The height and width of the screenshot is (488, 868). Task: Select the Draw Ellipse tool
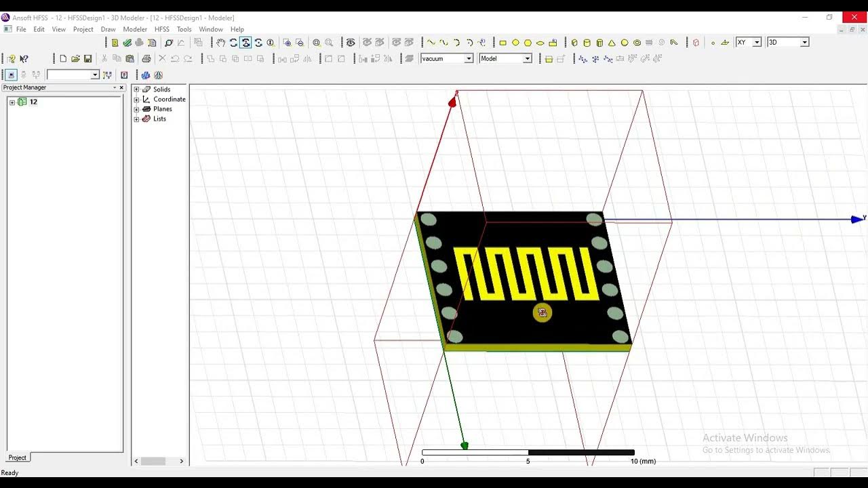pyautogui.click(x=540, y=43)
